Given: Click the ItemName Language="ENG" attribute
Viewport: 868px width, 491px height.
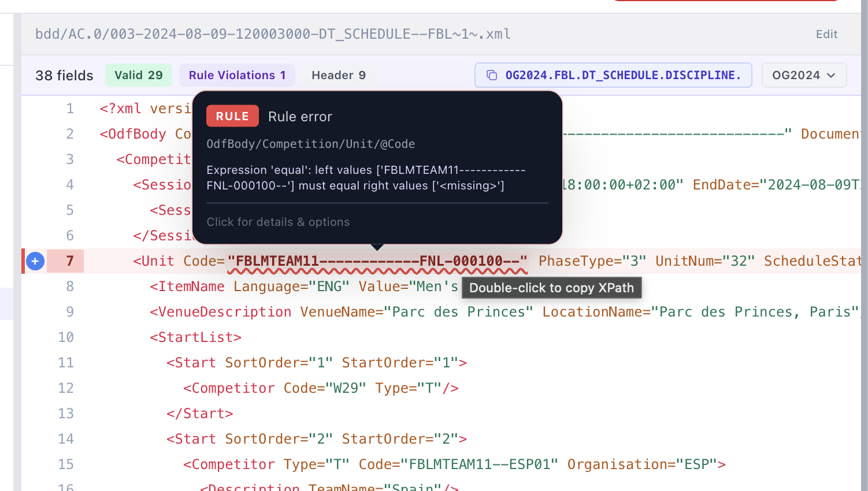Looking at the screenshot, I should click(291, 287).
